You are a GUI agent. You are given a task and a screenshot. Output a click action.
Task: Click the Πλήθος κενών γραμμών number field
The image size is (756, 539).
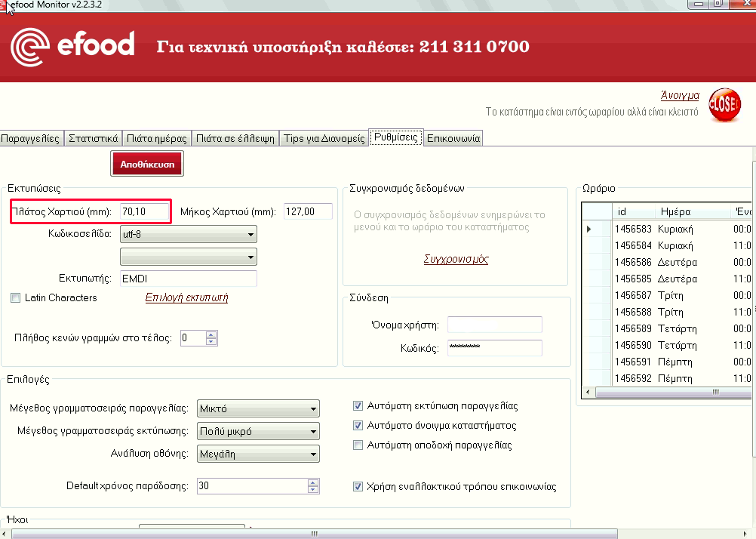pos(193,337)
